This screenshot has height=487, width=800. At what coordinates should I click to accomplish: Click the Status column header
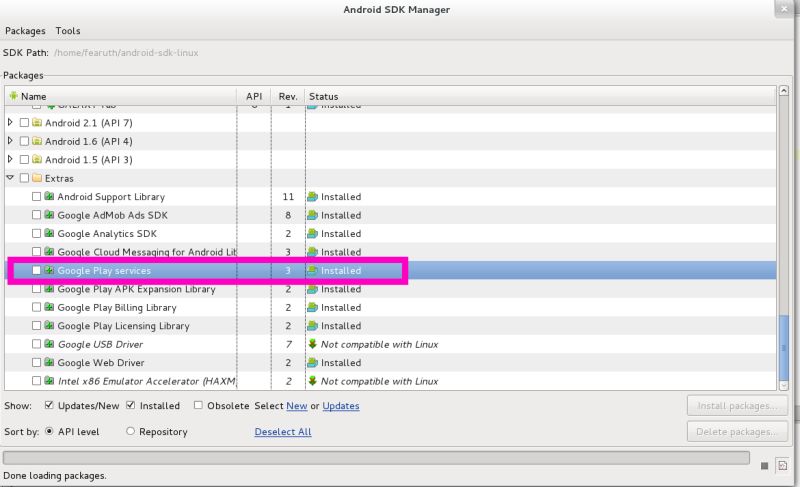(x=541, y=96)
